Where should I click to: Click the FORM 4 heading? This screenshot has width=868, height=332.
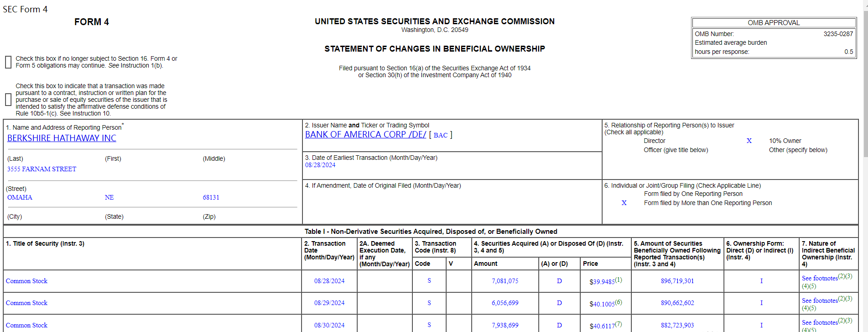[x=92, y=22]
